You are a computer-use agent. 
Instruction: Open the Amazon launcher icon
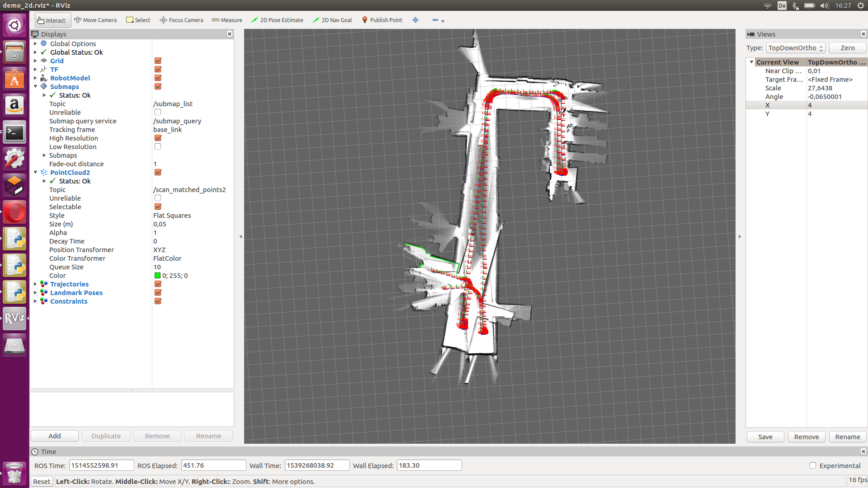point(14,106)
